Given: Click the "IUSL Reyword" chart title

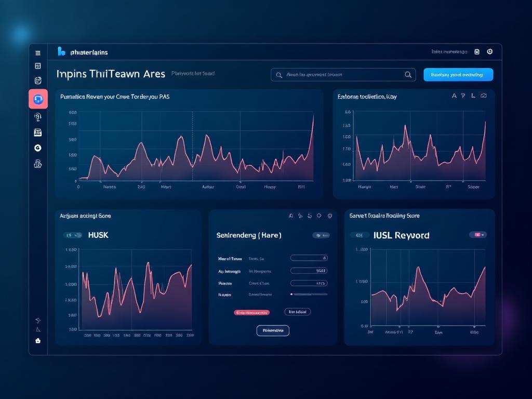Looking at the screenshot, I should click(402, 235).
